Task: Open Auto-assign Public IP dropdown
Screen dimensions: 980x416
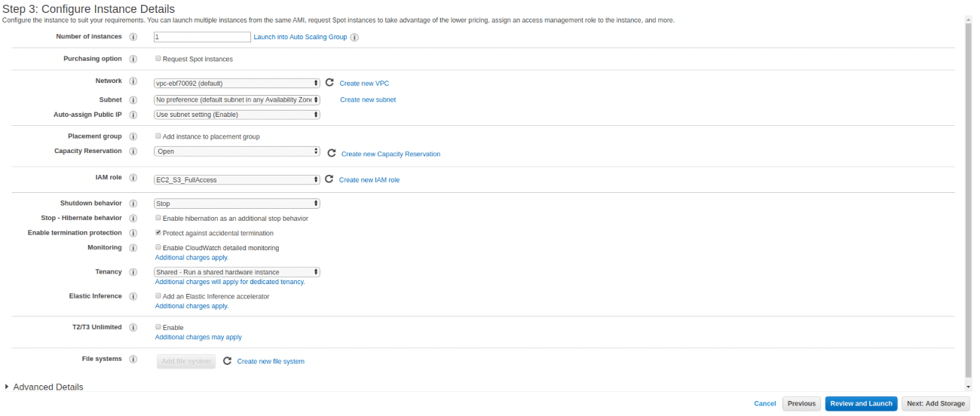Action: coord(237,115)
